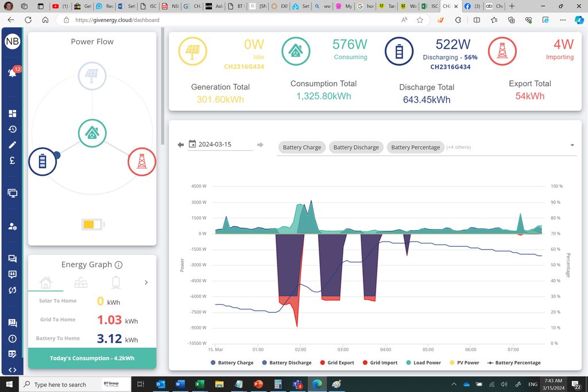Open the notifications bell in the sidebar
Image resolution: width=588 pixels, height=392 pixels.
click(12, 73)
